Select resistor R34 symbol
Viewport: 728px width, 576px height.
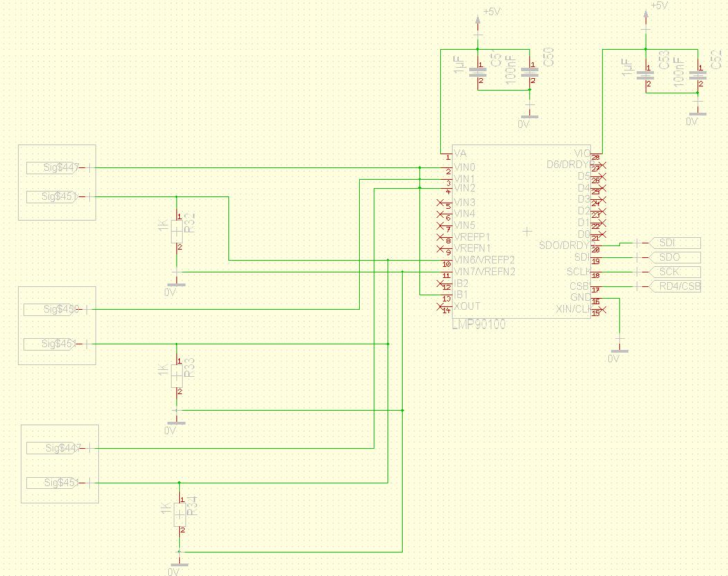point(179,515)
